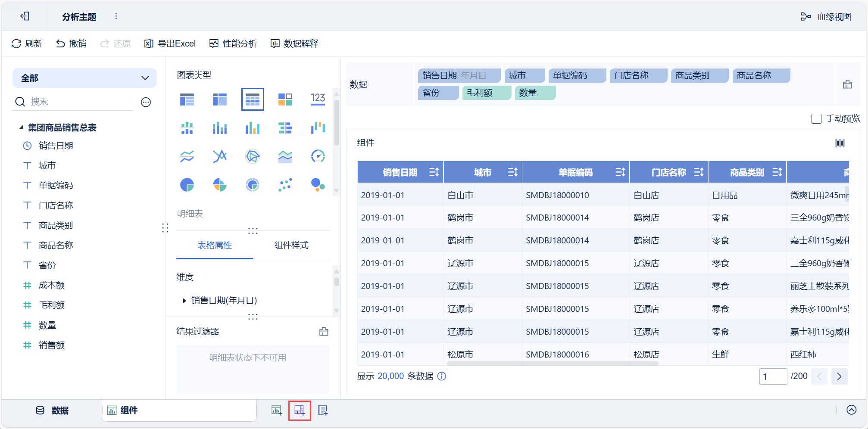Choose the 123 KPI card chart type

pos(318,99)
